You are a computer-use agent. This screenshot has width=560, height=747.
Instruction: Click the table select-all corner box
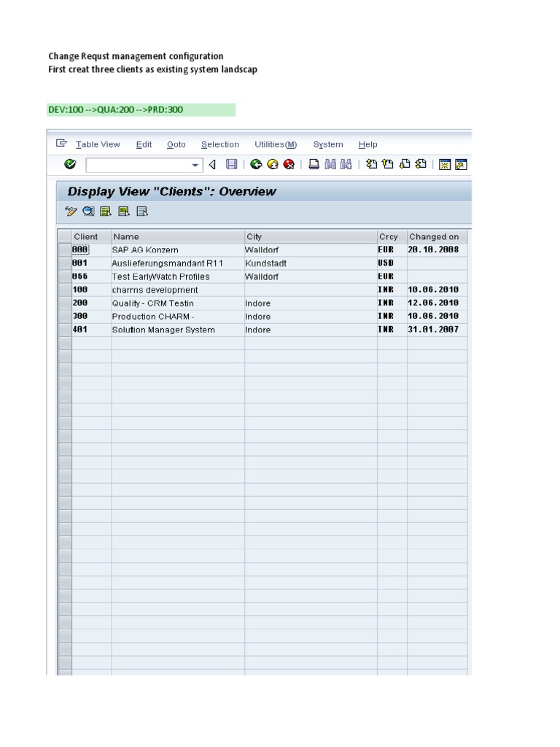(x=65, y=237)
